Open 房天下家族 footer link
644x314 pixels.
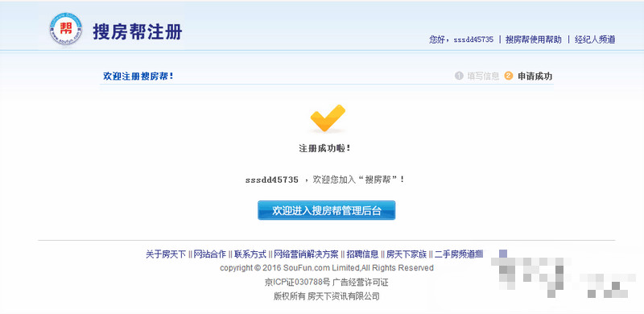407,254
